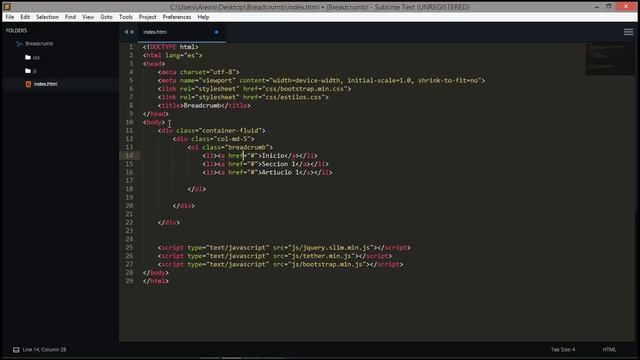Click FOLDERS sidebar header

(16, 31)
